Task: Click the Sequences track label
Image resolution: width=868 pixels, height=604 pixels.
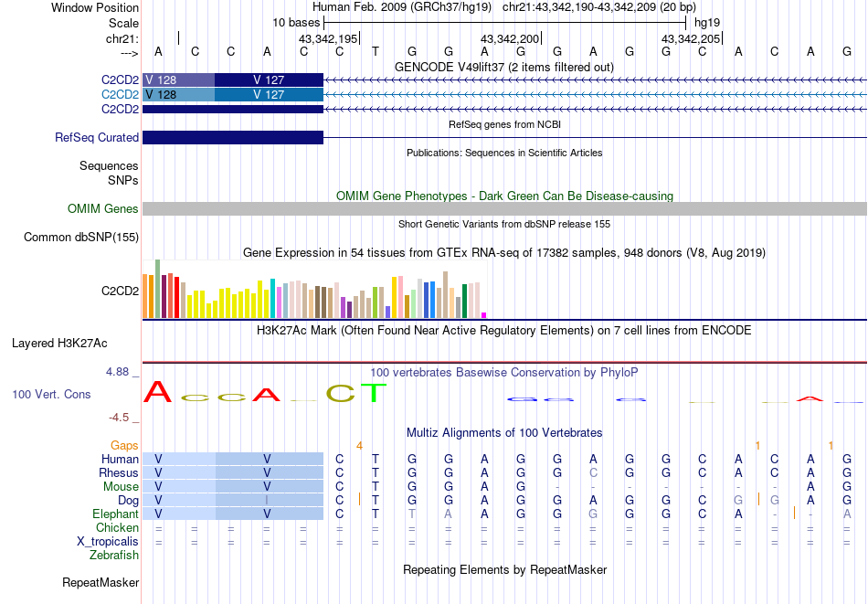Action: pos(109,165)
